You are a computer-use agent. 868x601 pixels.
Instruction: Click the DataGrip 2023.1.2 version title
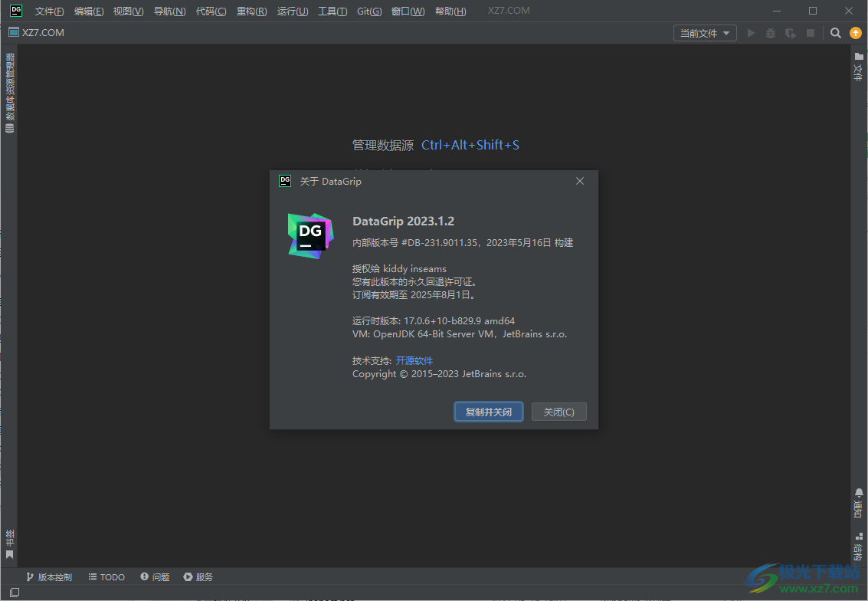point(403,221)
